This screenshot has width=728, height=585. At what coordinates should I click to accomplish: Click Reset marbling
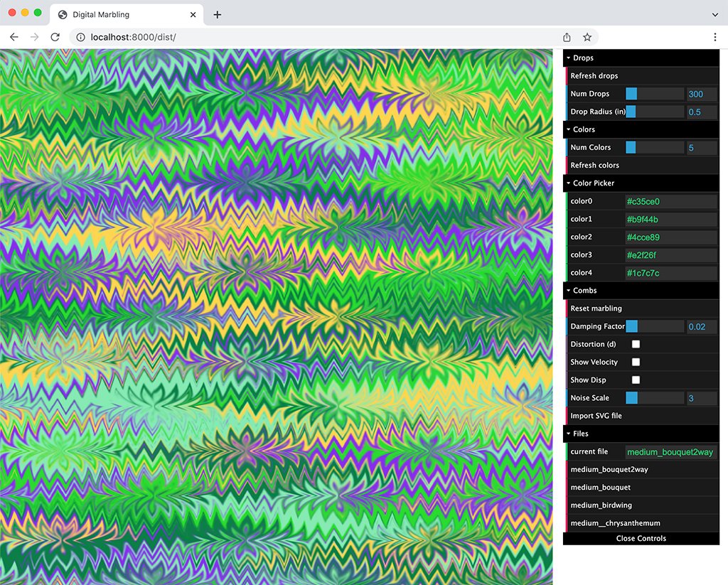pyautogui.click(x=641, y=308)
